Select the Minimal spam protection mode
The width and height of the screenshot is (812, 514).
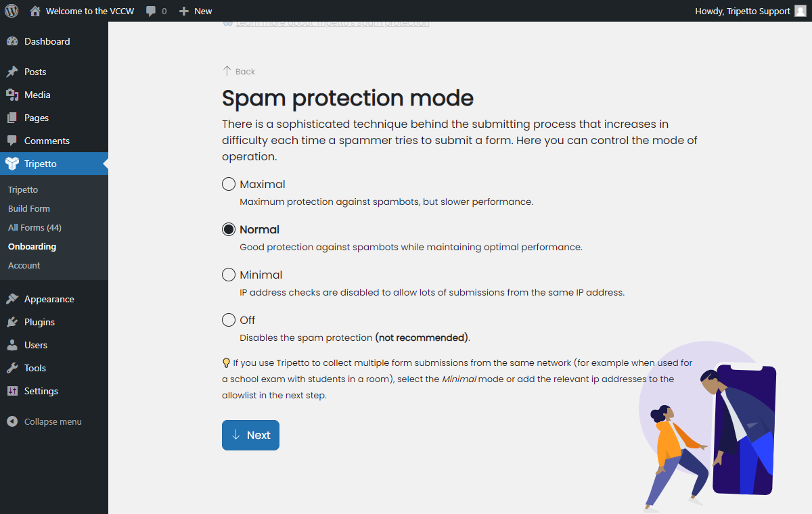(x=229, y=275)
